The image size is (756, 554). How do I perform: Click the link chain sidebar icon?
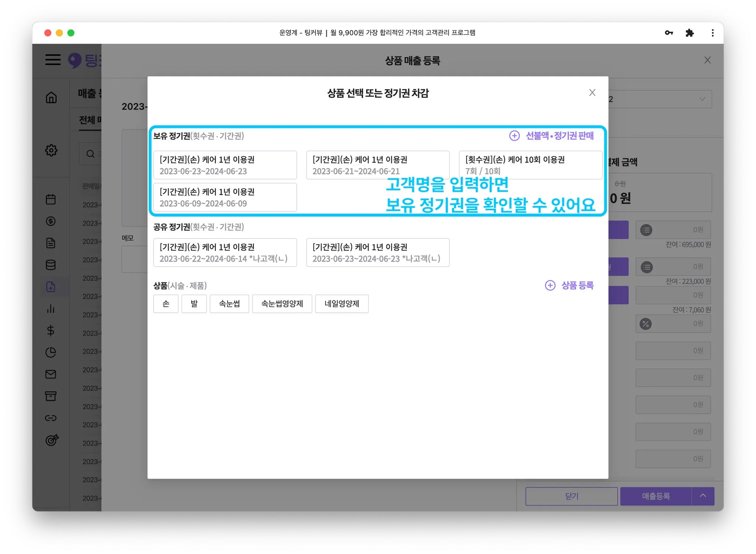[x=51, y=418]
